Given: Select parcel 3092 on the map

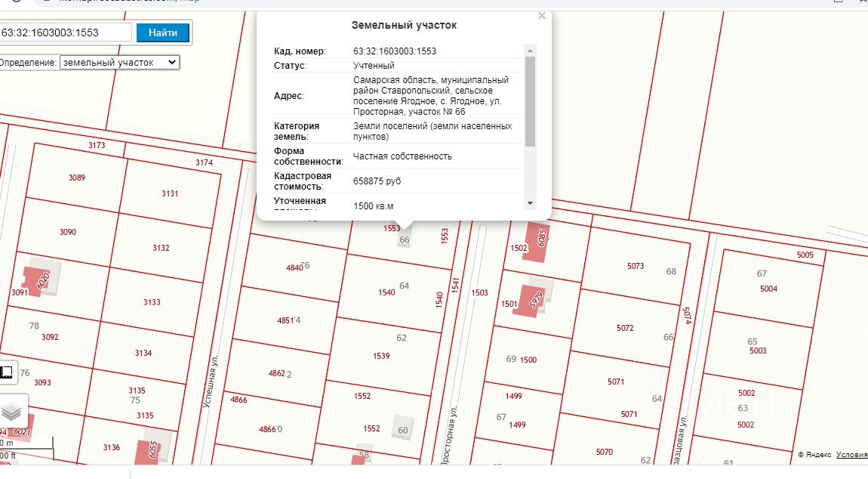Looking at the screenshot, I should click(50, 336).
